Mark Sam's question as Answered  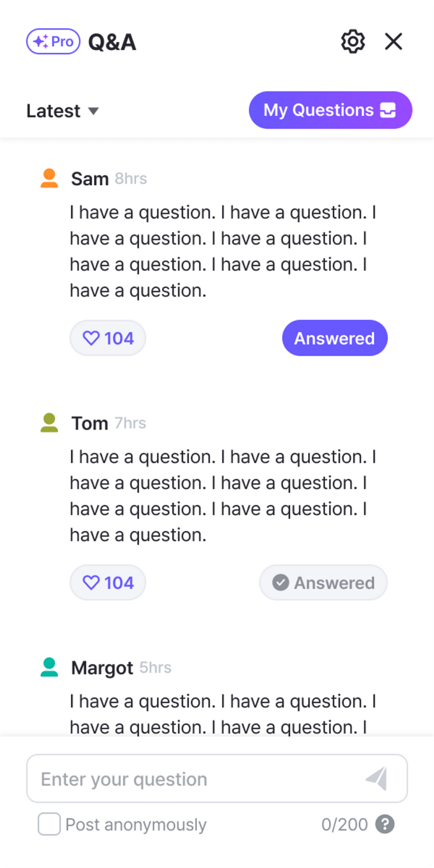click(334, 338)
